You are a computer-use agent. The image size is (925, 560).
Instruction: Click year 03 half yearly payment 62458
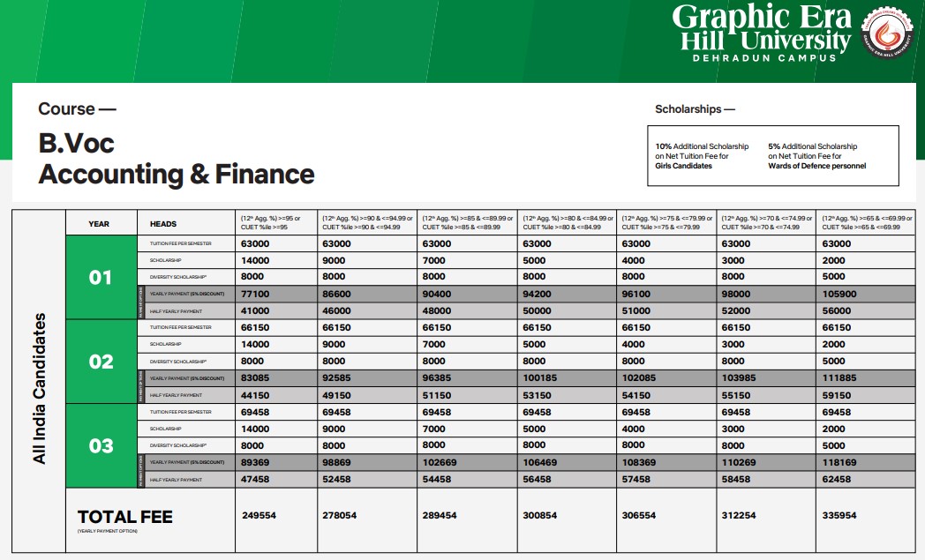(837, 479)
